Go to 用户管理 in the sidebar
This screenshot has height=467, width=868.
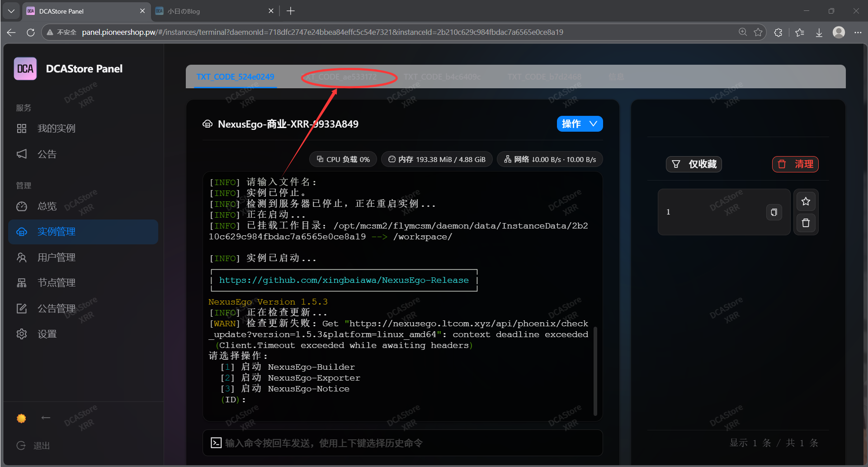[56, 257]
